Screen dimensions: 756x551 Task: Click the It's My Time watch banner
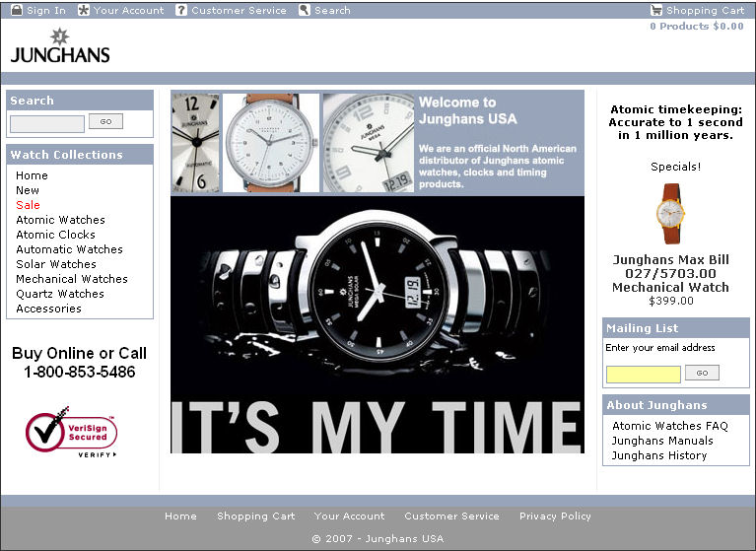click(378, 324)
